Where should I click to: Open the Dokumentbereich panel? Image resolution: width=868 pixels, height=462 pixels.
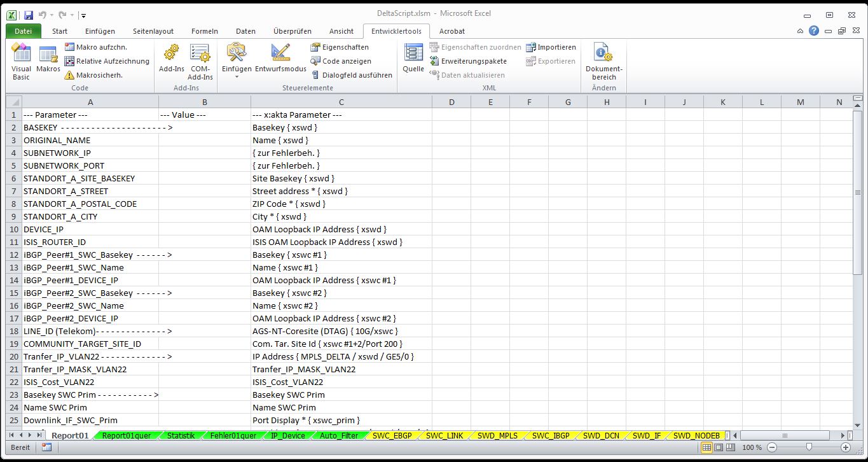603,61
